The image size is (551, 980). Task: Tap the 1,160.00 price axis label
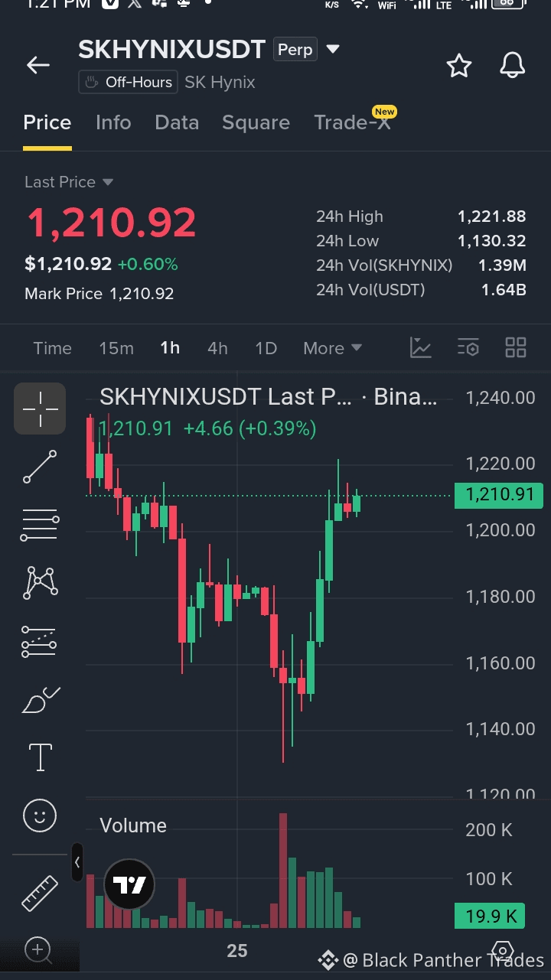coord(500,663)
